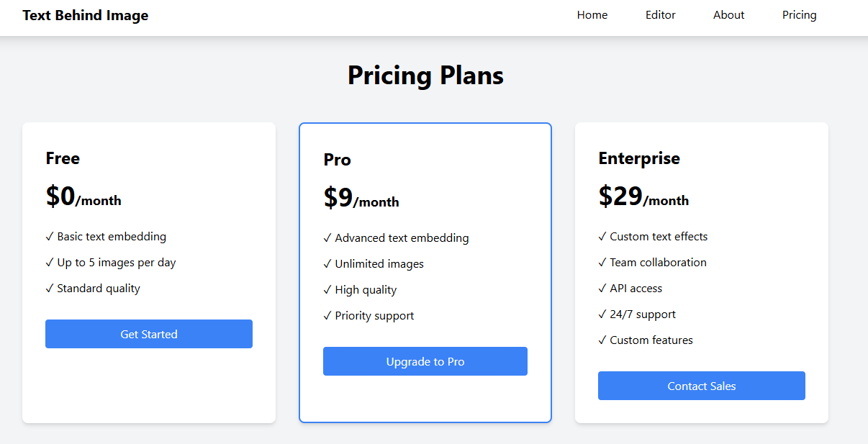Click the Enterprise plan title
This screenshot has height=444, width=868.
pyautogui.click(x=638, y=158)
